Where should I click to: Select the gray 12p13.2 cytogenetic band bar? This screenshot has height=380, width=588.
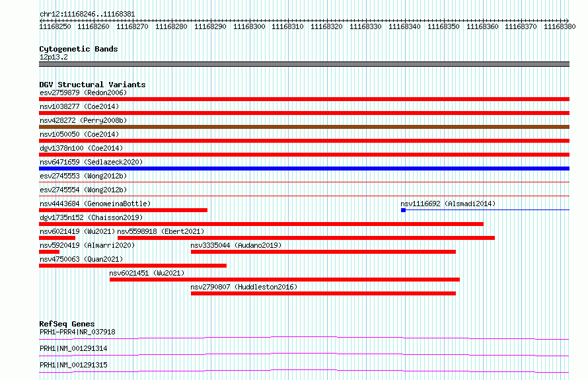(304, 64)
